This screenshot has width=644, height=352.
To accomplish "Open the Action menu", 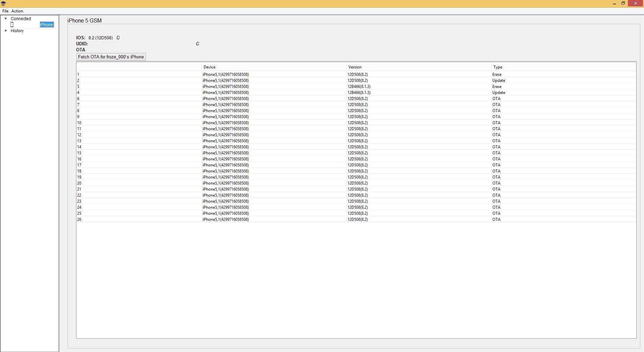I will 17,11.
